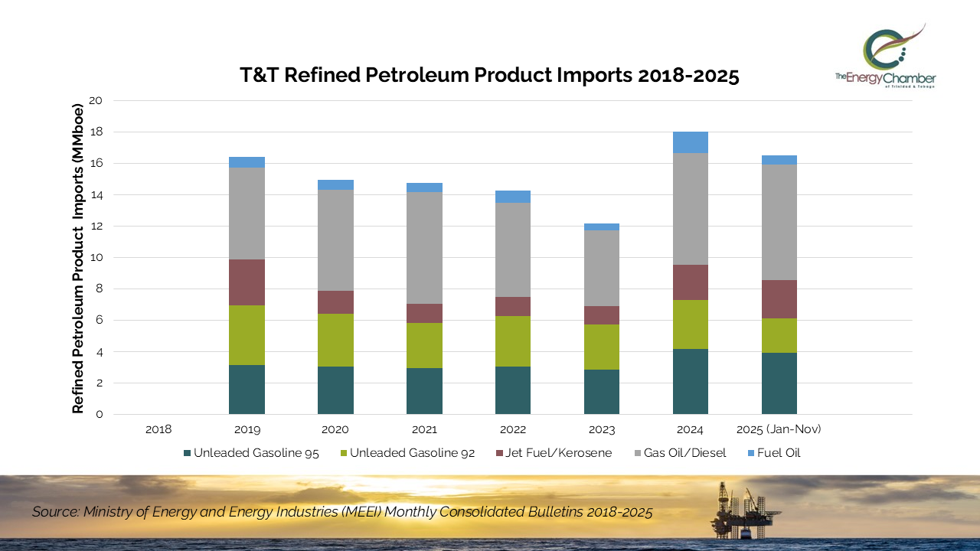Select the Fuel Oil legend marker
Screen dimensions: 980x551
(750, 453)
